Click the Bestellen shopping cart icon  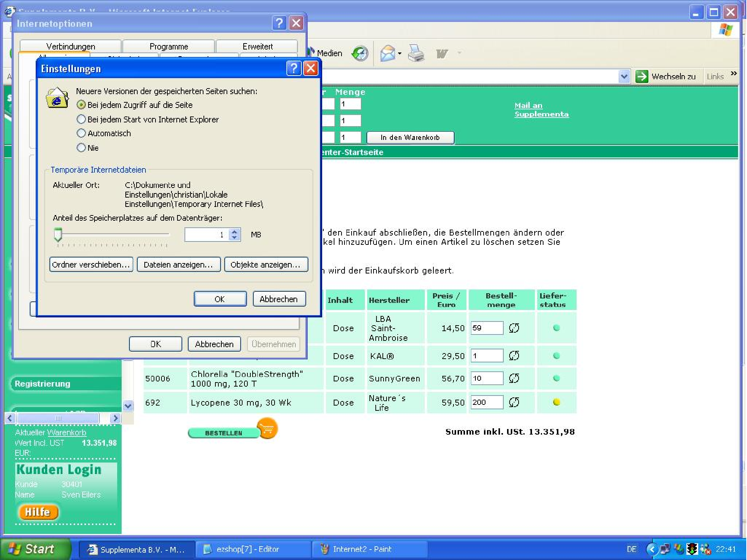[x=267, y=428]
